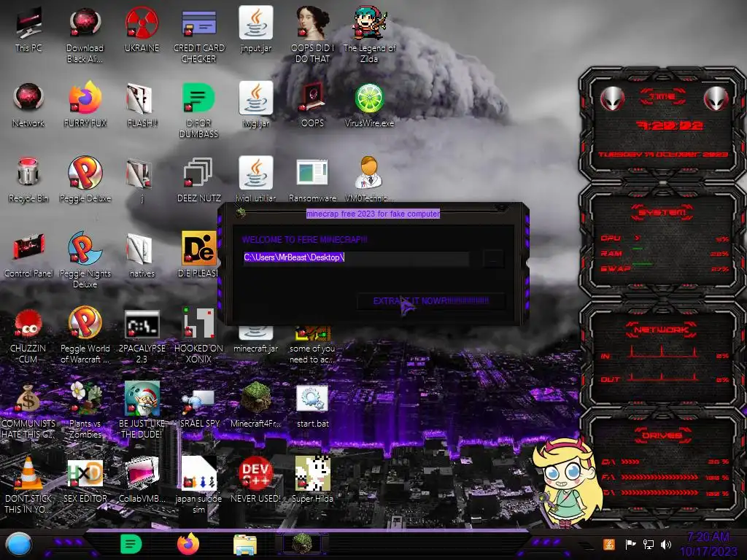
Task: Close the minecrap extractor dialog
Action: click(x=500, y=207)
